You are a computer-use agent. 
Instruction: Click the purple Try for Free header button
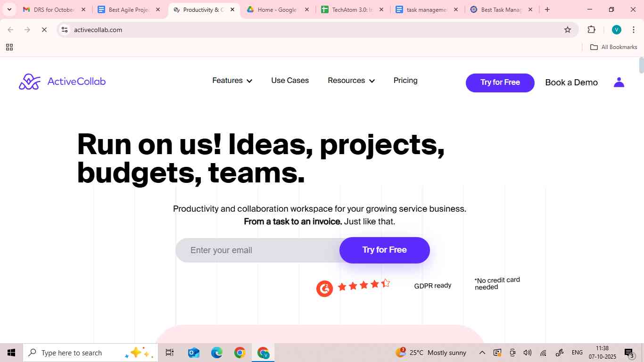(x=500, y=82)
